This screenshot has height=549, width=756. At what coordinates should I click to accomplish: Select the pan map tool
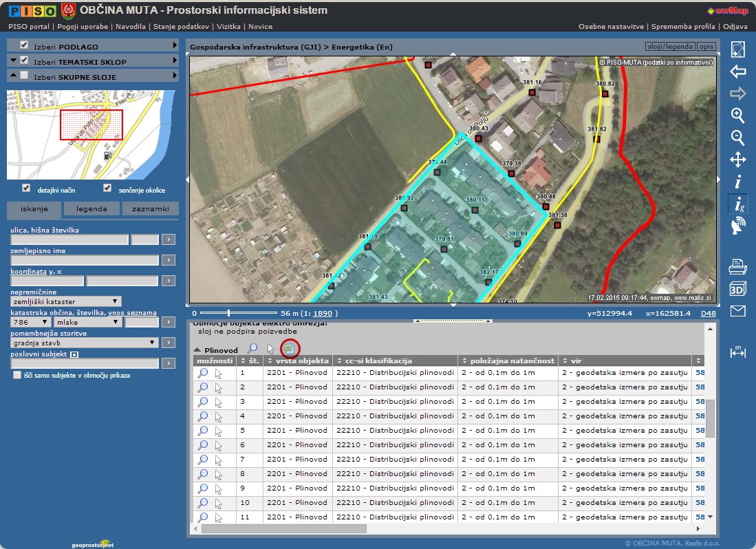point(737,160)
